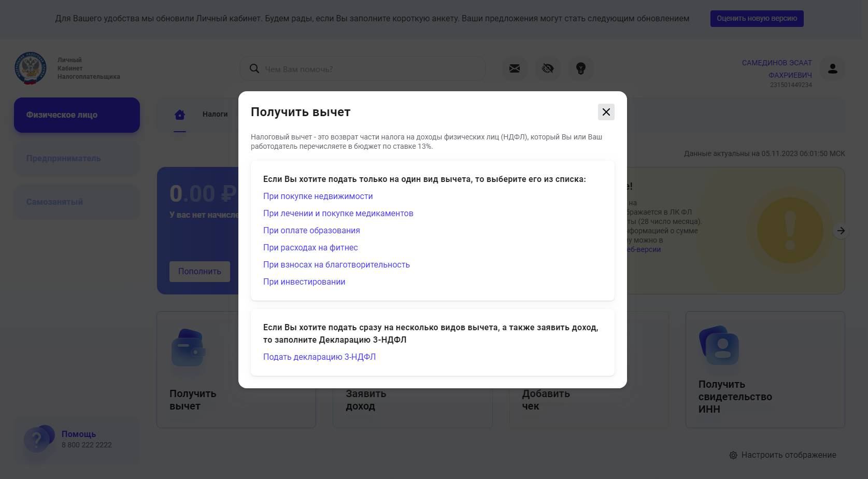Open the user profile avatar icon
The image size is (868, 479).
pyautogui.click(x=833, y=68)
